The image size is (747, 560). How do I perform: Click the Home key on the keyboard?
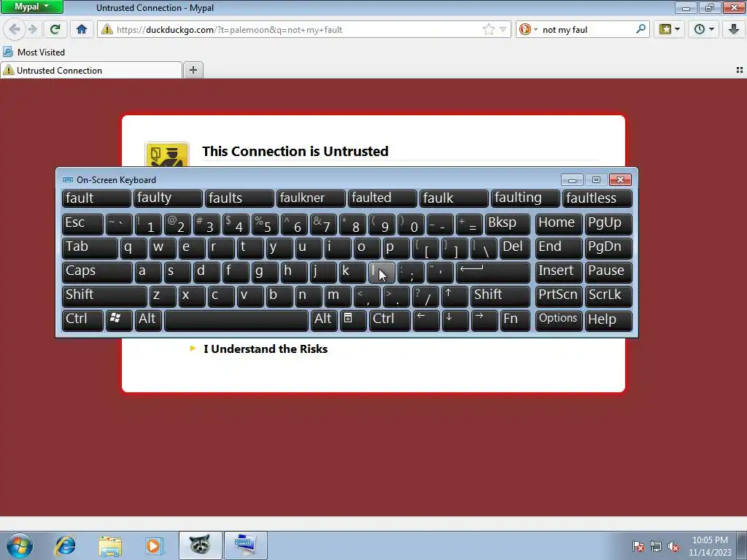click(x=558, y=224)
